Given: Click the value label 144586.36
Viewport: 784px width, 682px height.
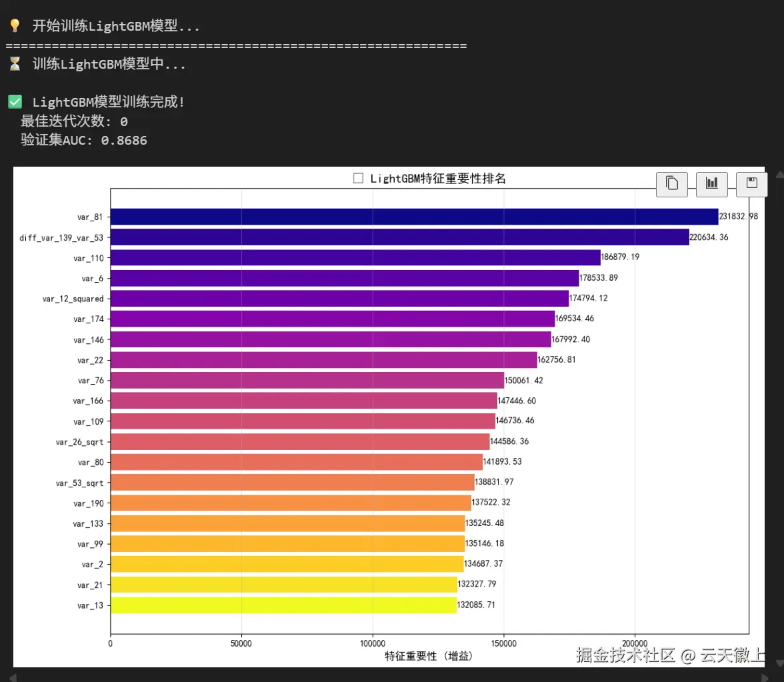Looking at the screenshot, I should [x=509, y=441].
